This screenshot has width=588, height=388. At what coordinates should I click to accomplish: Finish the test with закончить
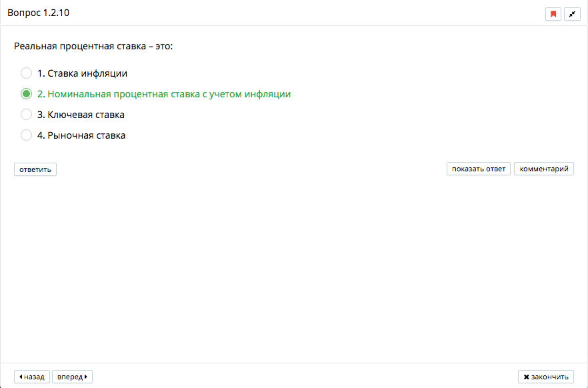(x=545, y=377)
